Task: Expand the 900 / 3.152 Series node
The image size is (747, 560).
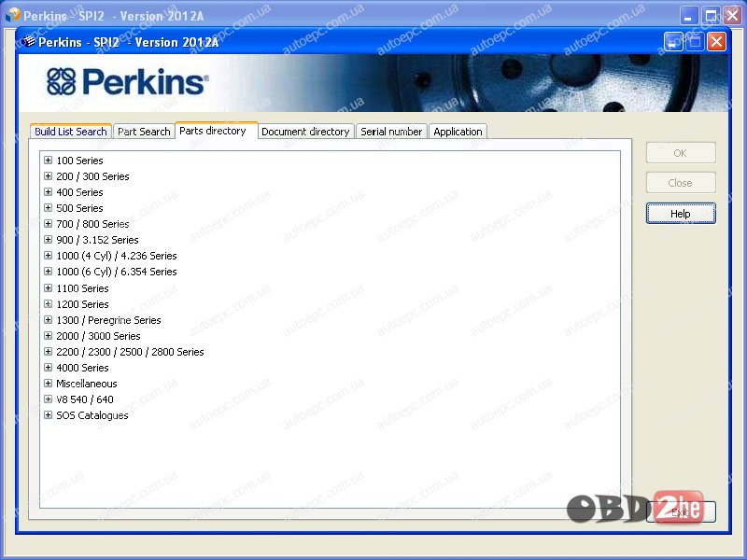Action: point(49,240)
